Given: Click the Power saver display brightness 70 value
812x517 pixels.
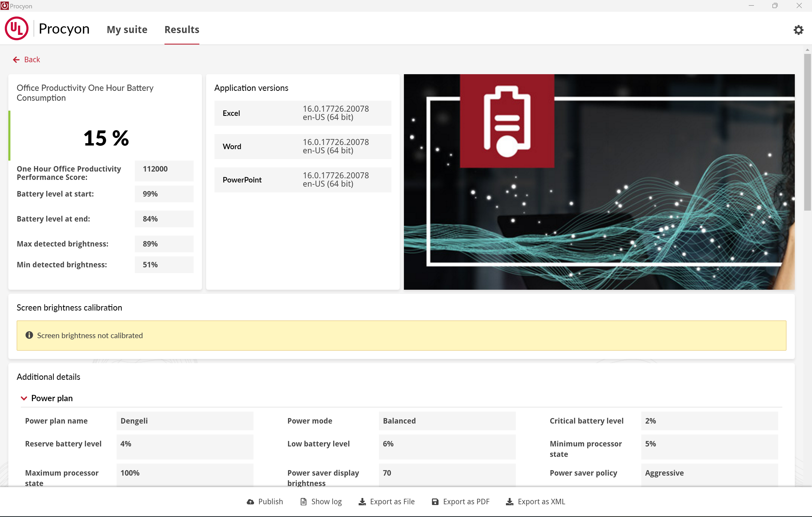Looking at the screenshot, I should coord(447,475).
